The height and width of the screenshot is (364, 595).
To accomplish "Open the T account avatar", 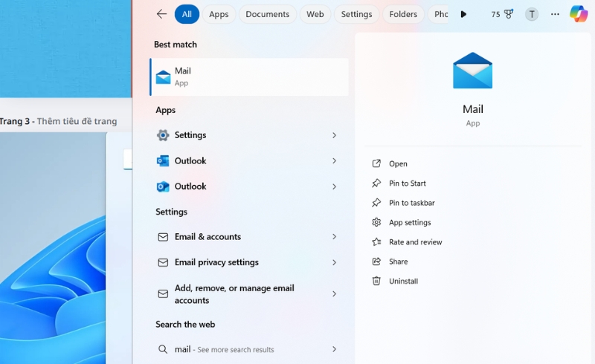I will click(x=532, y=14).
